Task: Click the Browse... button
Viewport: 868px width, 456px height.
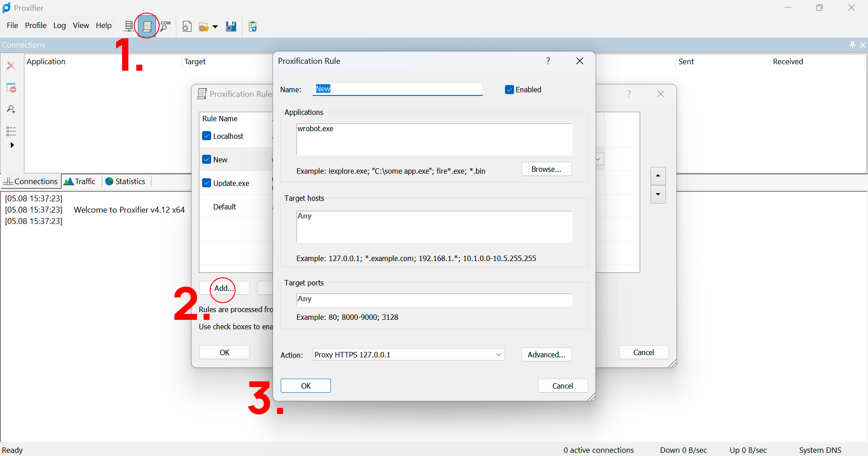Action: click(547, 169)
